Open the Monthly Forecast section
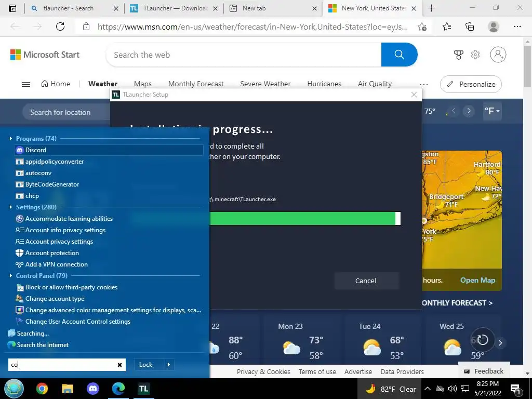532x399 pixels. point(196,84)
